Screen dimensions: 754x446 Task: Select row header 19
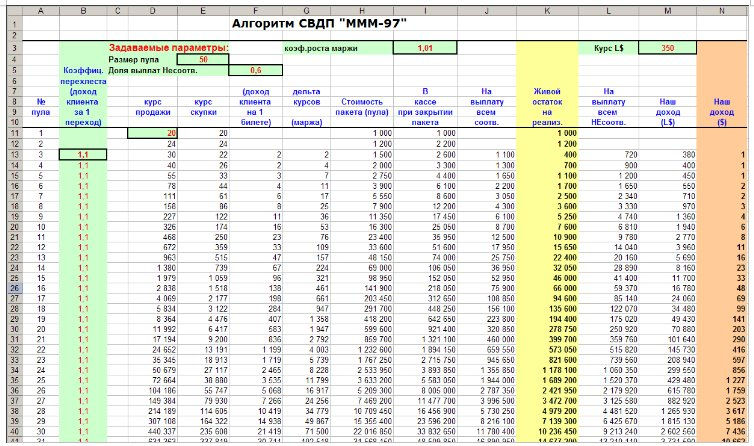(x=14, y=217)
